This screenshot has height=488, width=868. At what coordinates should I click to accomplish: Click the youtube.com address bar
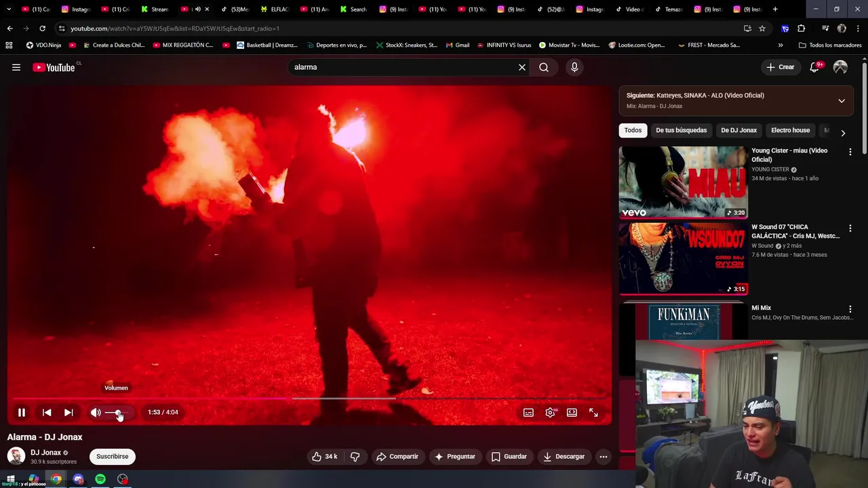pos(400,28)
